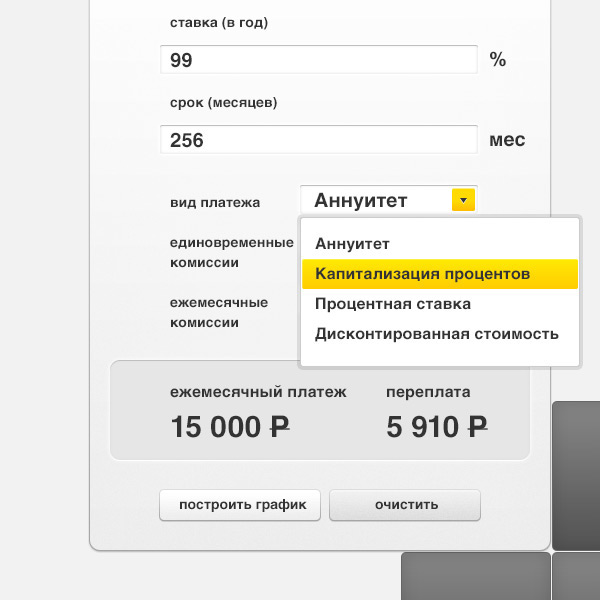
Task: Click the мес unit label
Action: 507,140
